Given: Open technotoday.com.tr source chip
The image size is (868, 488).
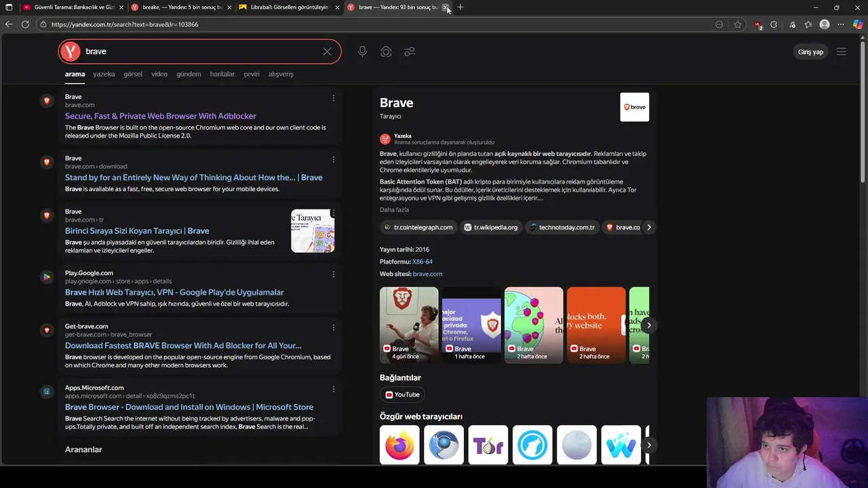Looking at the screenshot, I should click(561, 227).
